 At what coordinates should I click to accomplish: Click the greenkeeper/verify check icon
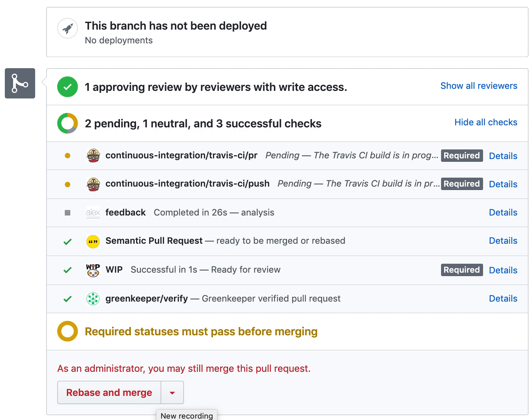pos(92,298)
